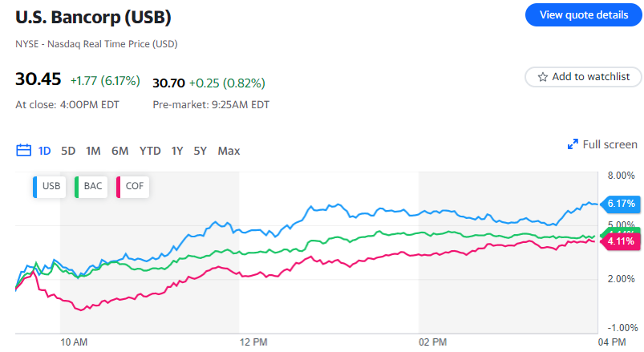Click the star icon in Add to watchlist
Screen dimensions: 644x352
pos(543,77)
